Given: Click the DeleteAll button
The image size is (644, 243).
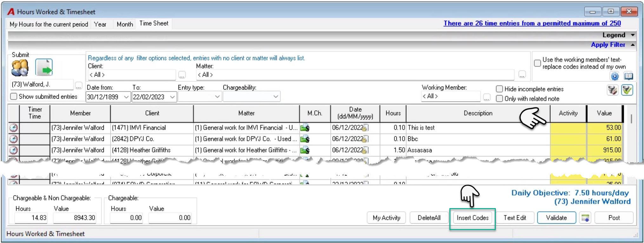Looking at the screenshot, I should pos(429,218).
